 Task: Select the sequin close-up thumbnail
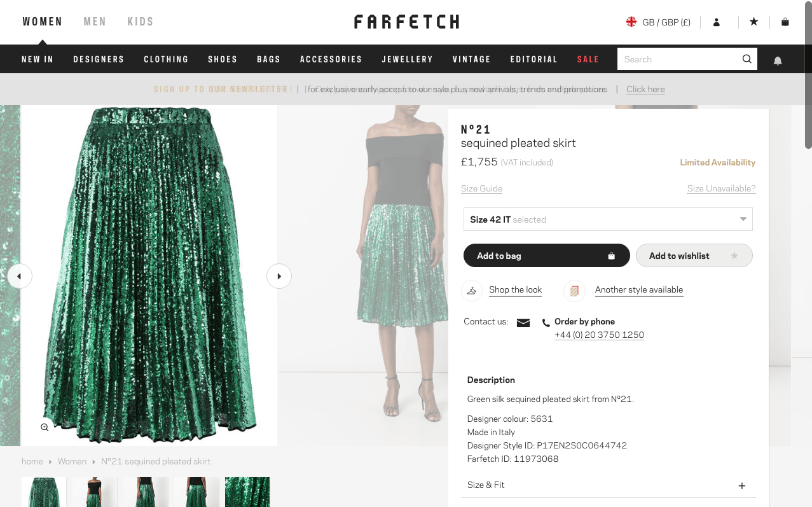(x=247, y=492)
